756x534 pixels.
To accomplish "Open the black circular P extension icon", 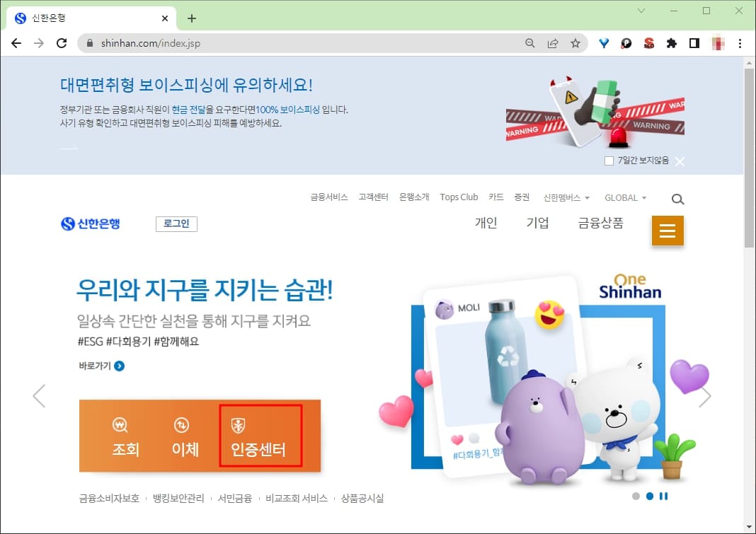I will click(x=626, y=43).
